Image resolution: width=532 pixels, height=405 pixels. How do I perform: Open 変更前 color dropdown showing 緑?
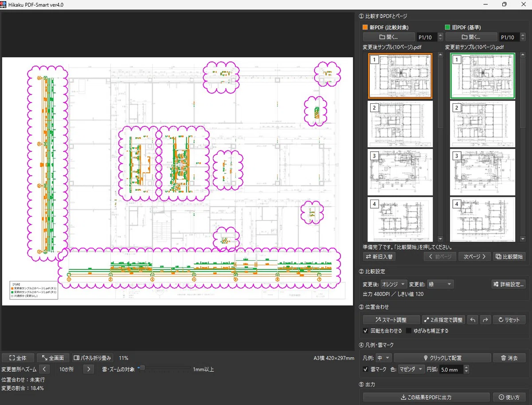pos(441,284)
